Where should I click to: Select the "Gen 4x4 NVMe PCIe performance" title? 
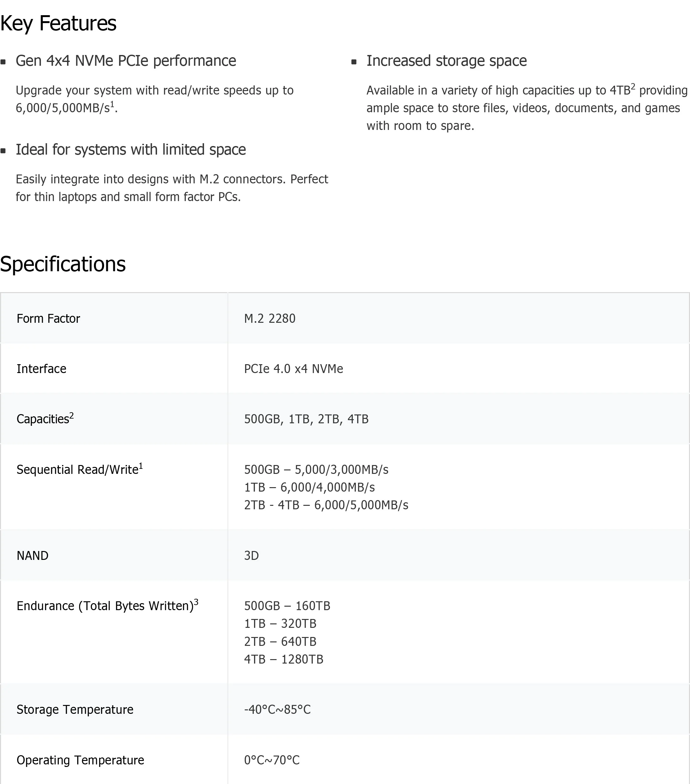coord(126,61)
